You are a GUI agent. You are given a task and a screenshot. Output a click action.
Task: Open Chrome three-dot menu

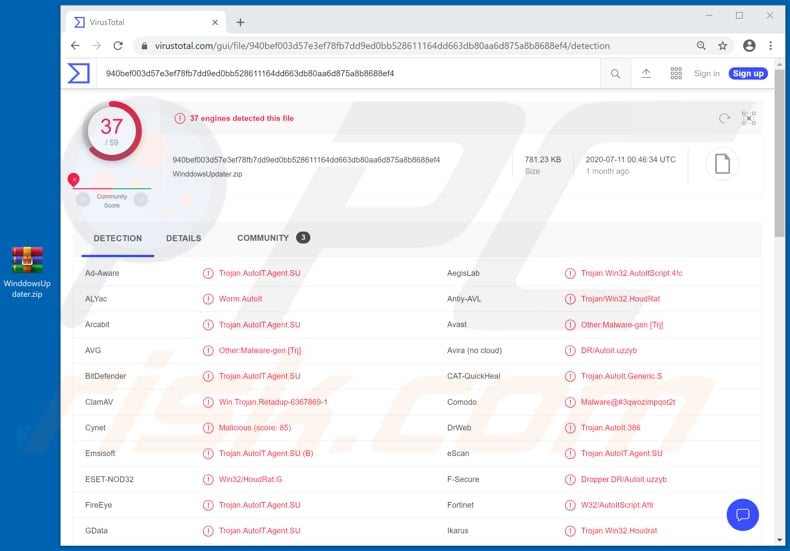pos(770,46)
